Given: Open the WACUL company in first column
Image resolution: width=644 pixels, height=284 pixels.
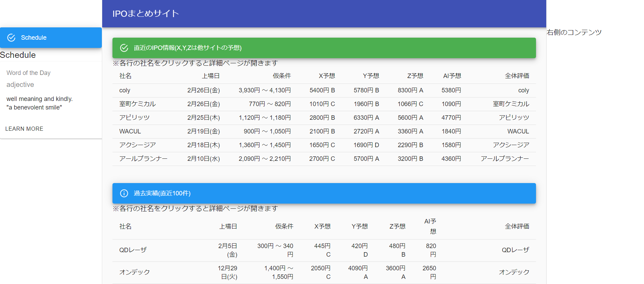Looking at the screenshot, I should point(130,131).
